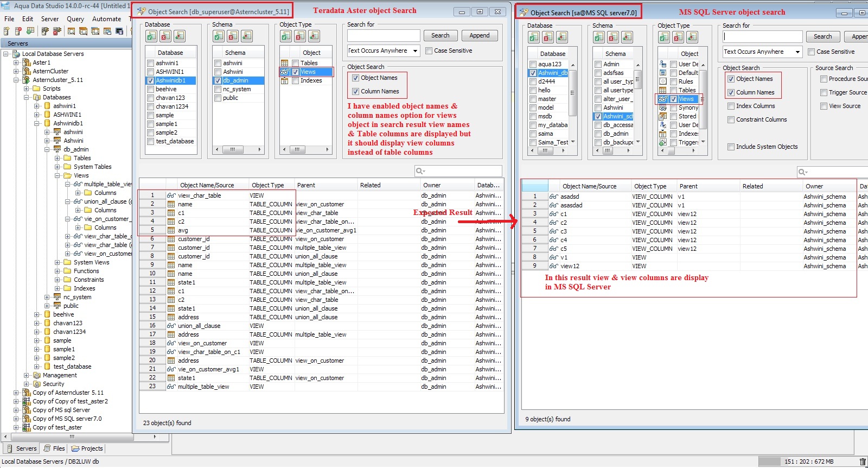
Task: Click Asterncluster_5.11 server icon in tree
Action: [x=26, y=80]
